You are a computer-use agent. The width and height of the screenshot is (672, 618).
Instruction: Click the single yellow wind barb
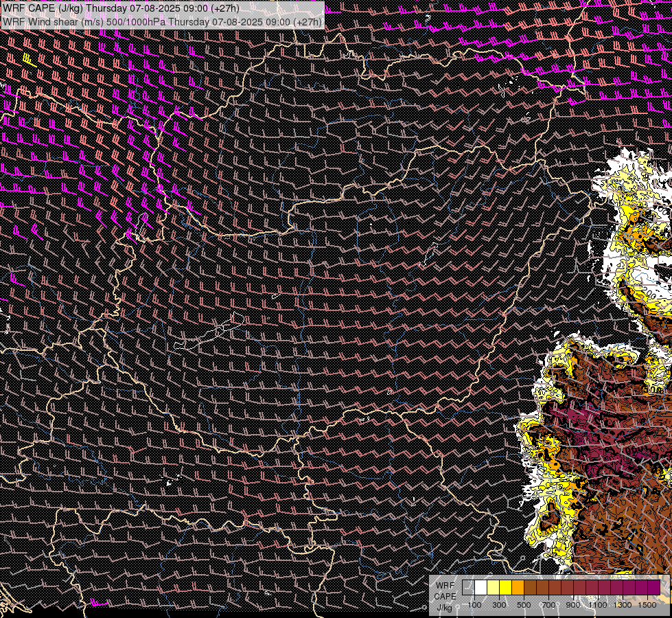click(29, 60)
